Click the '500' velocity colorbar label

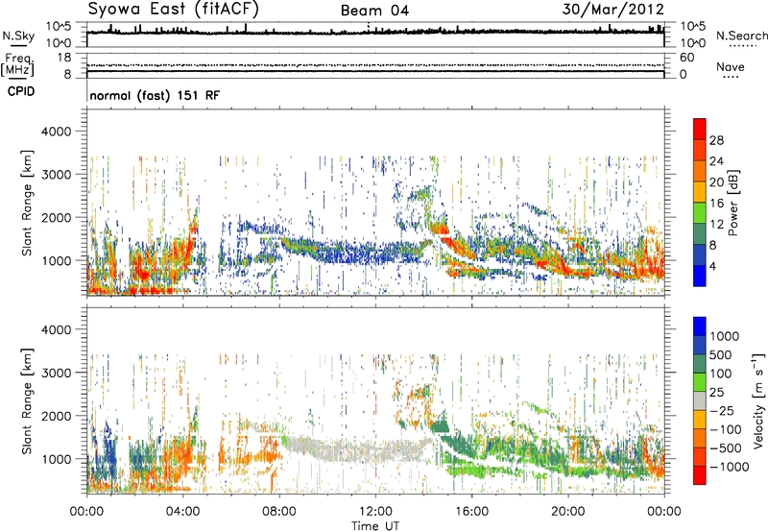click(x=721, y=355)
